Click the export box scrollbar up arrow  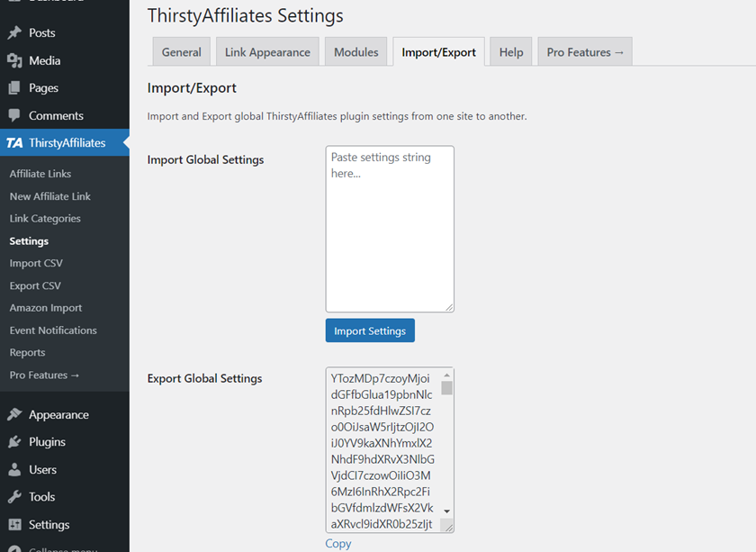[447, 375]
